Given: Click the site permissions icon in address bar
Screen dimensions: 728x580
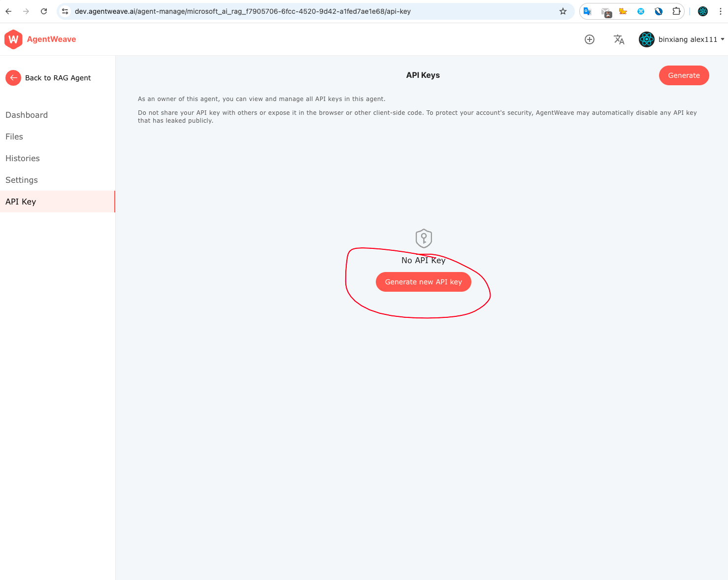Looking at the screenshot, I should tap(65, 11).
